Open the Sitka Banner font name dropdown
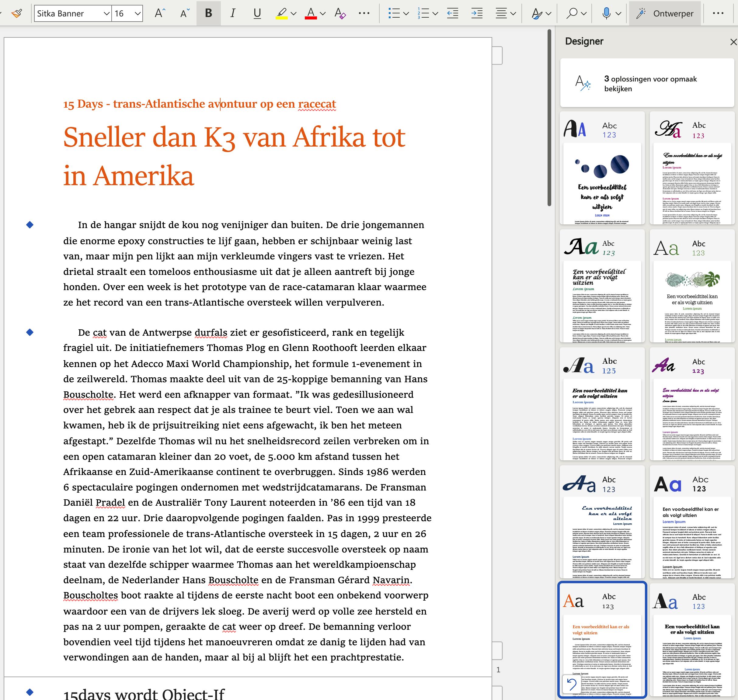Screen dimensions: 738x700 click(106, 13)
